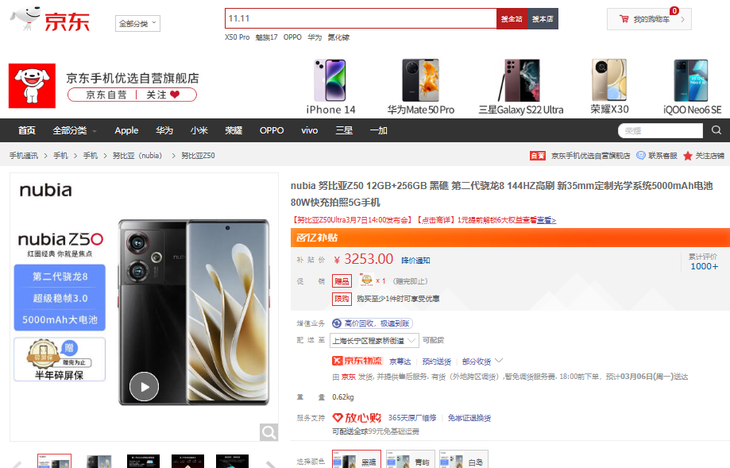Open the OPPO menu in navigation bar
This screenshot has height=468, width=730.
click(x=271, y=130)
